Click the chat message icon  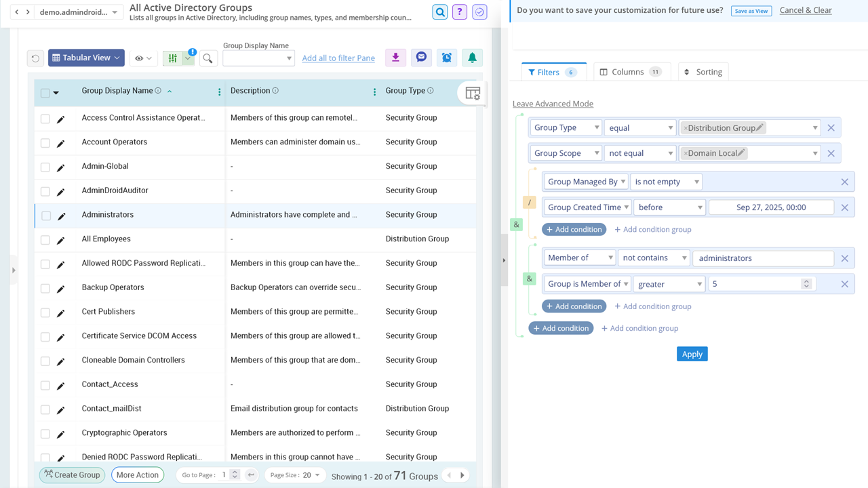[421, 58]
